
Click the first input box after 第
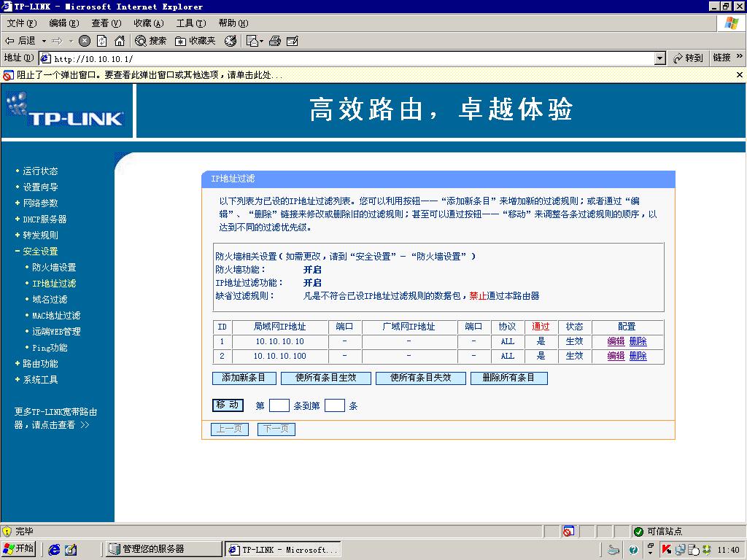tap(279, 406)
